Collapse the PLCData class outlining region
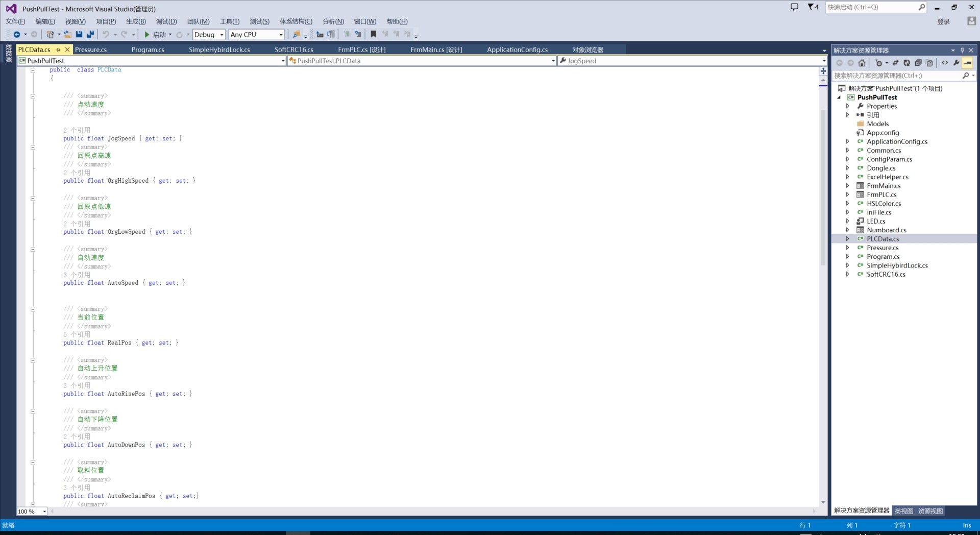The height and width of the screenshot is (535, 980). click(33, 70)
